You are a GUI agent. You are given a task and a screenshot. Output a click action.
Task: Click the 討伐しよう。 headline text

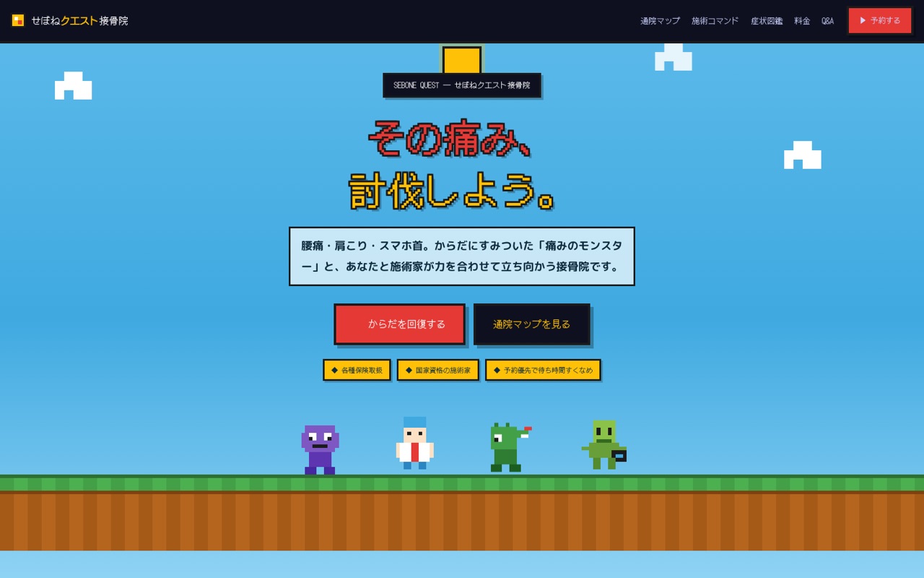453,191
